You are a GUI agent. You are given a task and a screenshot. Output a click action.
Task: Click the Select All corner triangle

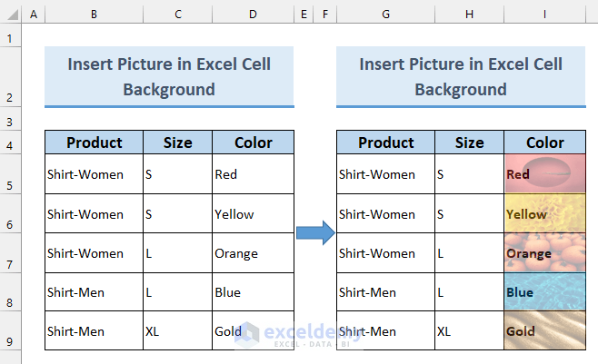tap(11, 15)
